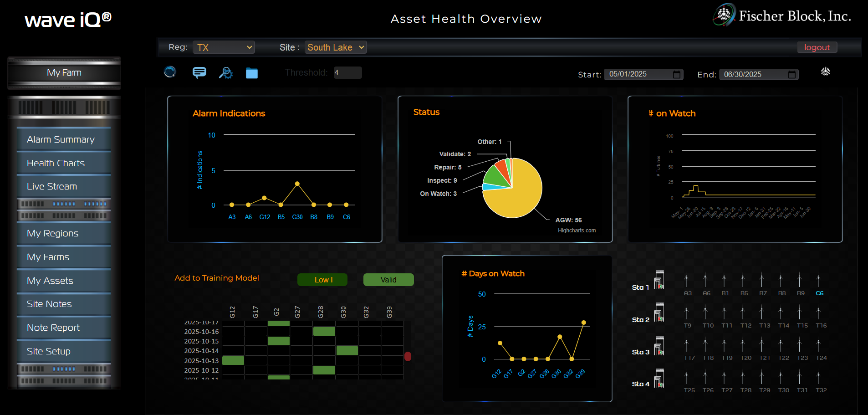
Task: Open the Site dropdown showing South Lake
Action: click(x=336, y=47)
